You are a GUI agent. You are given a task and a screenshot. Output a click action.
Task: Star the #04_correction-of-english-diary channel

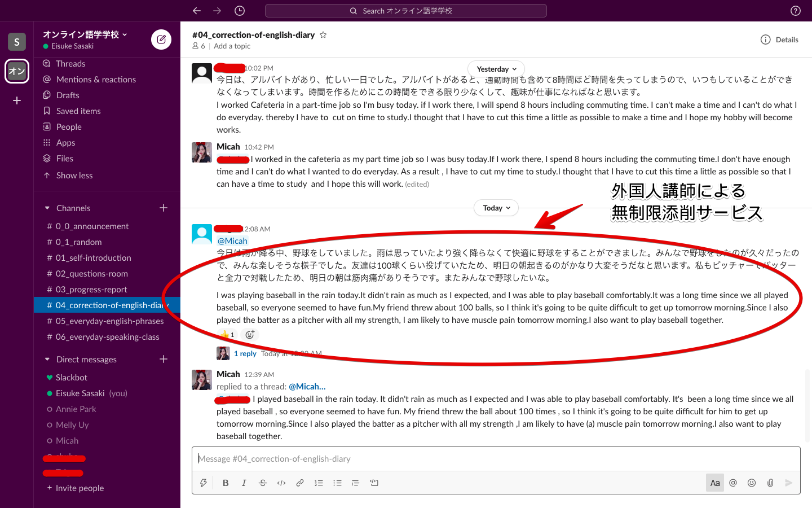tap(323, 35)
